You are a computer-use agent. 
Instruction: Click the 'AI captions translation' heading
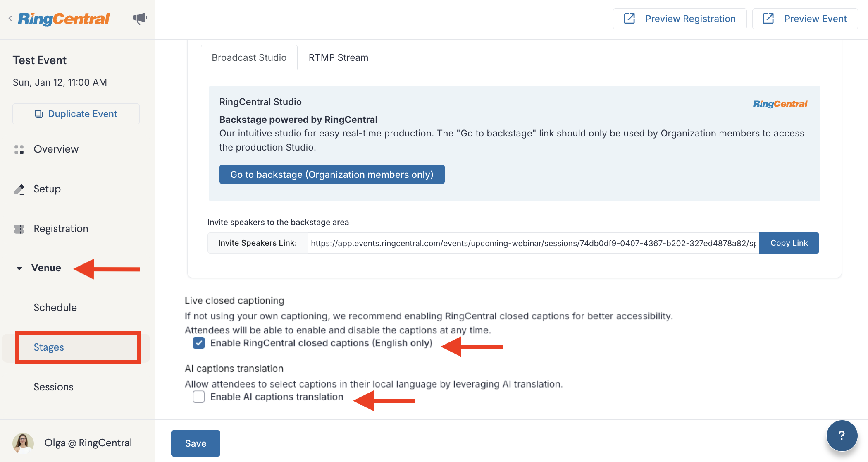point(234,369)
